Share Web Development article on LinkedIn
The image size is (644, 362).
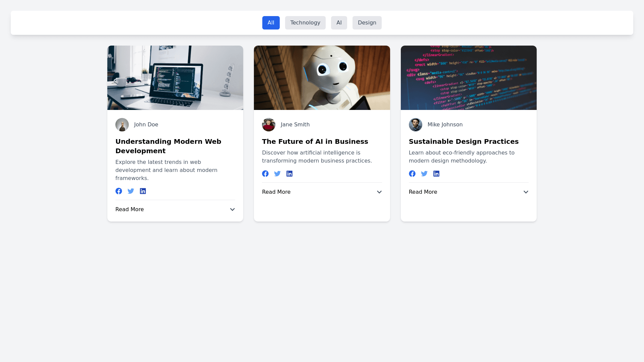pyautogui.click(x=143, y=191)
